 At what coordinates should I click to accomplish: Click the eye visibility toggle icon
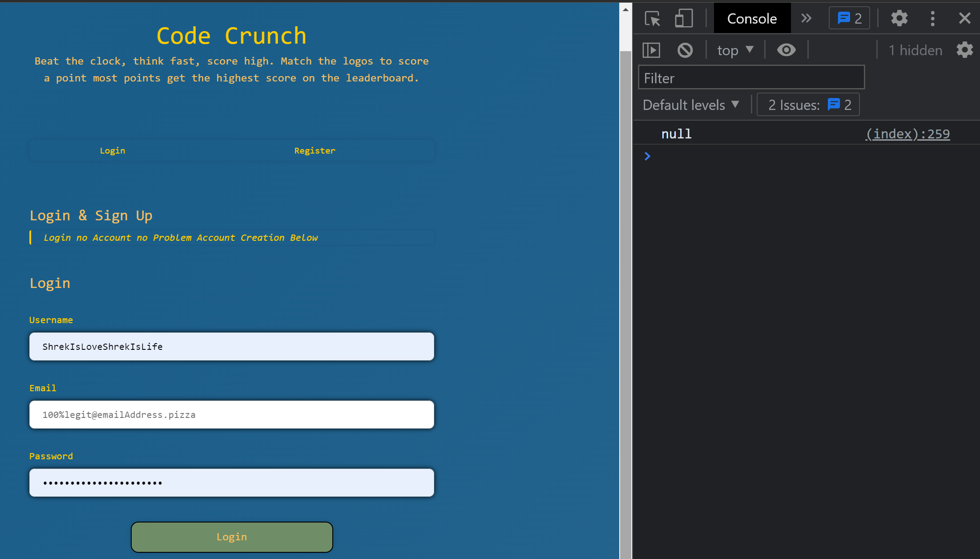click(x=786, y=50)
